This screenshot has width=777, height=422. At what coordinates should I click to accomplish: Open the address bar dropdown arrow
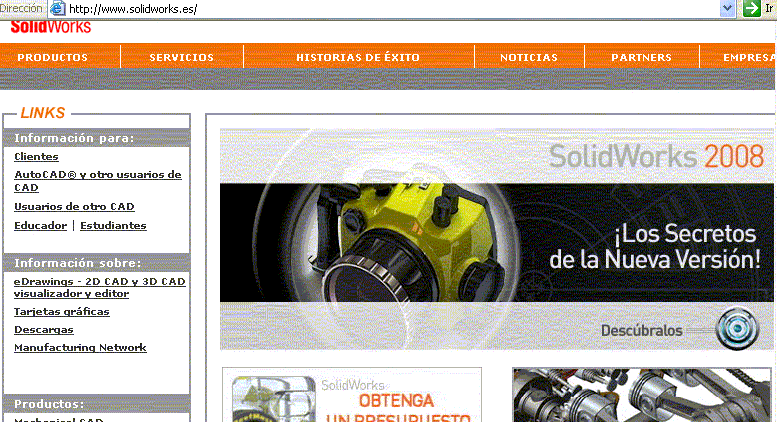pos(727,8)
